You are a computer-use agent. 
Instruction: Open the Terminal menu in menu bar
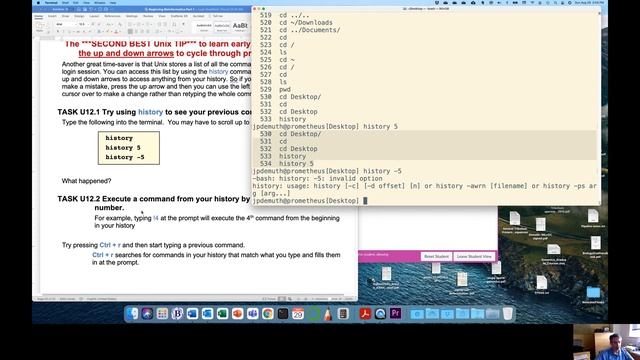click(x=51, y=2)
